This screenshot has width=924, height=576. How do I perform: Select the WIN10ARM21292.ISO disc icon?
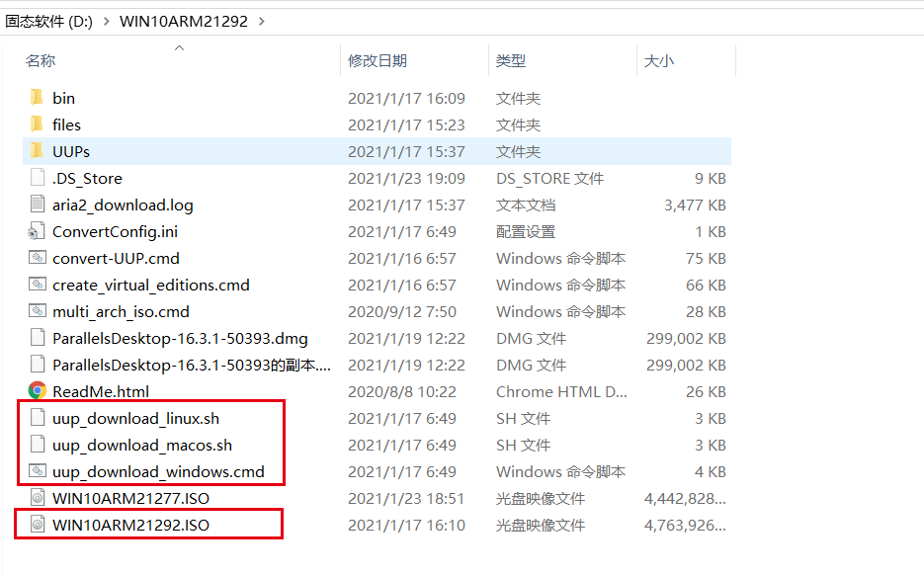tap(37, 525)
